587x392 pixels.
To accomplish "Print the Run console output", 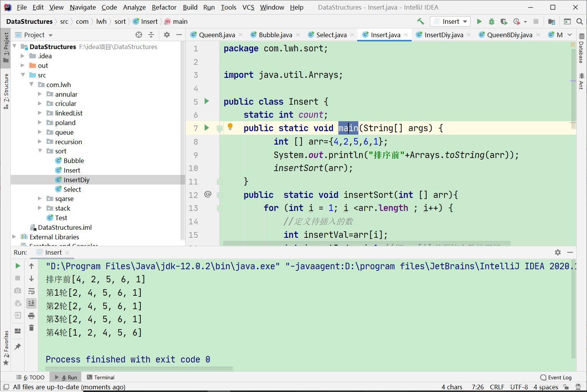I will (31, 316).
